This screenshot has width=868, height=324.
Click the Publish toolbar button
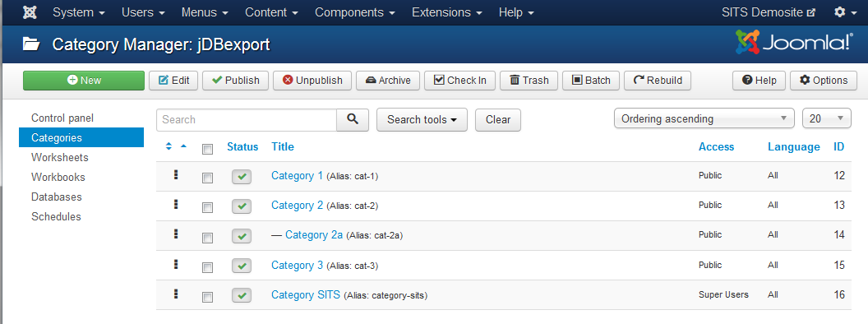click(x=235, y=81)
